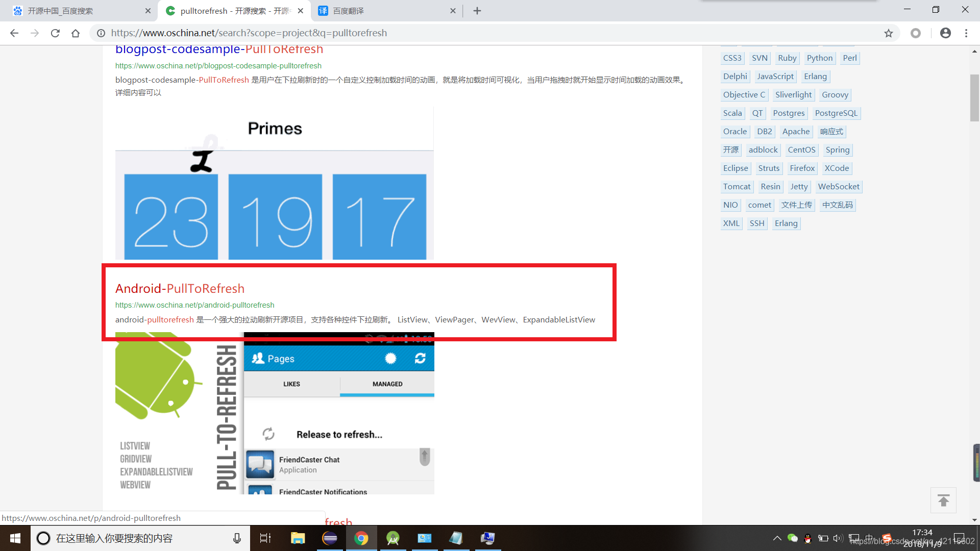Screen dimensions: 980x551
Task: Switch to the 百度翻译 tab
Action: coord(387,11)
